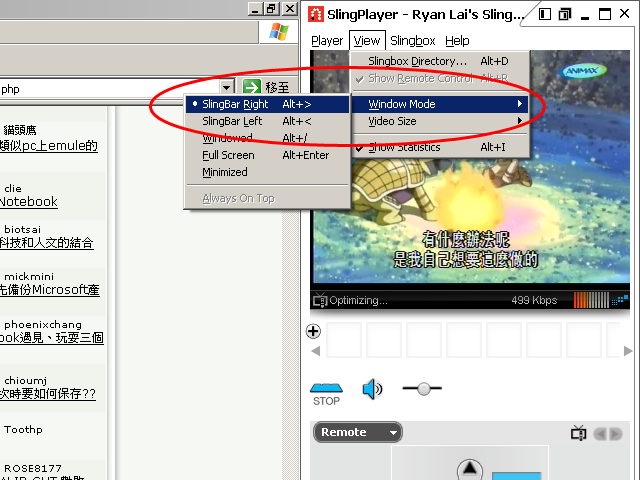Click the Optimizing status TV icon
The height and width of the screenshot is (480, 640).
(320, 300)
